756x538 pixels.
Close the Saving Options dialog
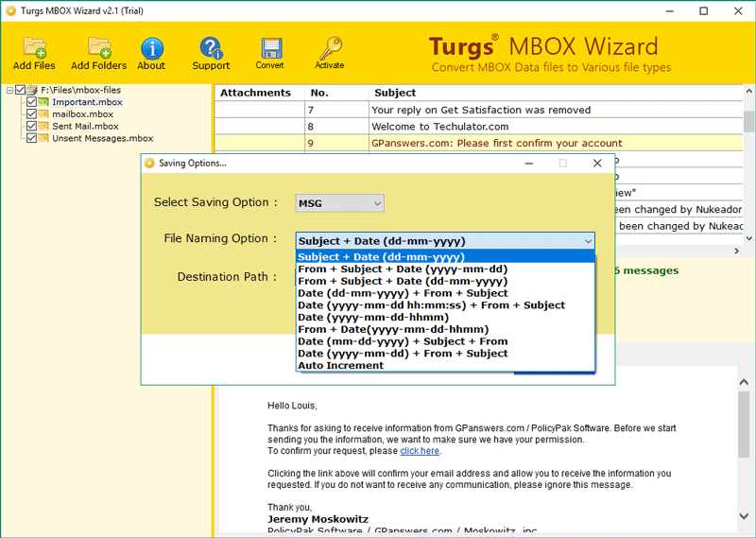[597, 163]
